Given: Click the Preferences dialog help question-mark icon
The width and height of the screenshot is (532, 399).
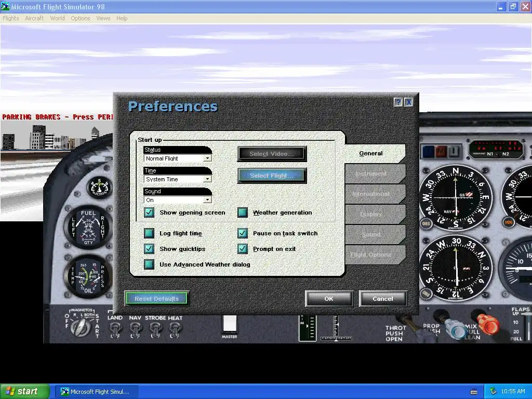Looking at the screenshot, I should coord(398,102).
